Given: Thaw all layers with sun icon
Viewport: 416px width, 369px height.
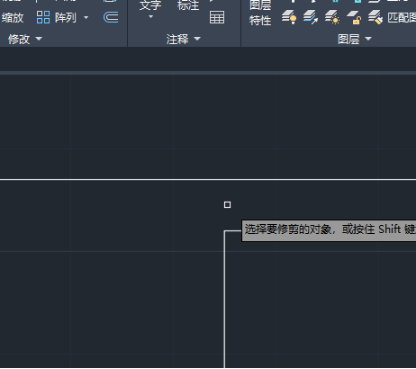Looking at the screenshot, I should pos(332,17).
